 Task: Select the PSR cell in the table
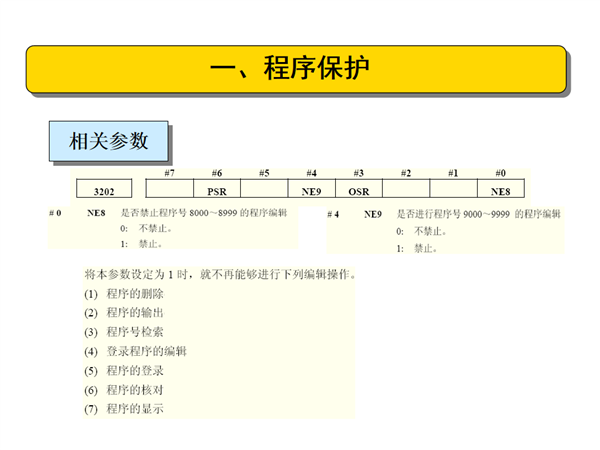[x=216, y=189]
